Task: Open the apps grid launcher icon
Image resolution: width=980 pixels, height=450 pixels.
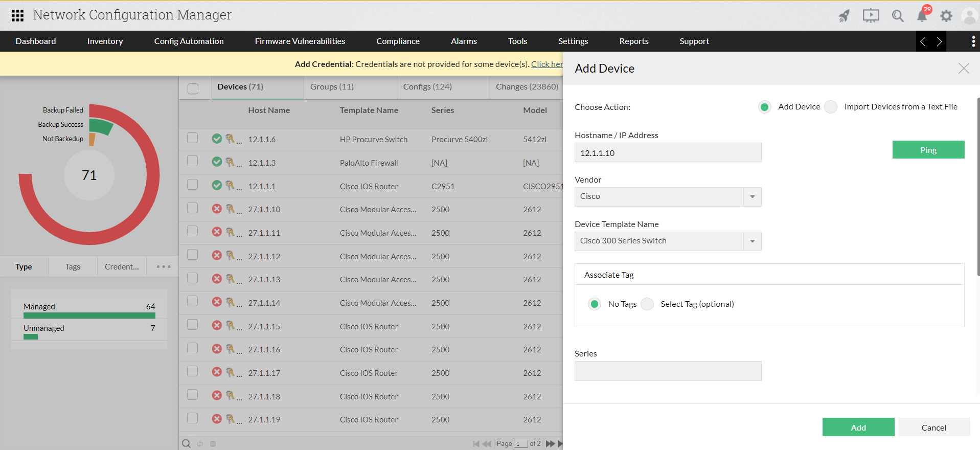Action: tap(17, 15)
